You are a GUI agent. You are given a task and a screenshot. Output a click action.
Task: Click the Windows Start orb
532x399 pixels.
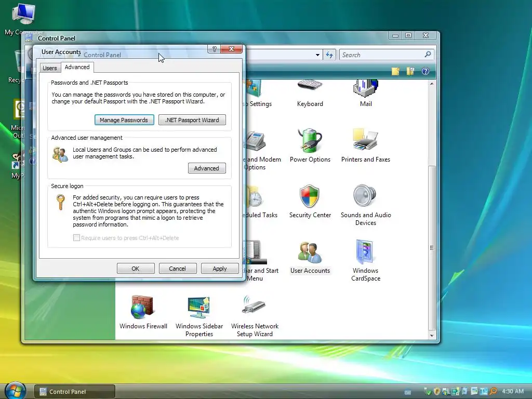click(x=15, y=391)
